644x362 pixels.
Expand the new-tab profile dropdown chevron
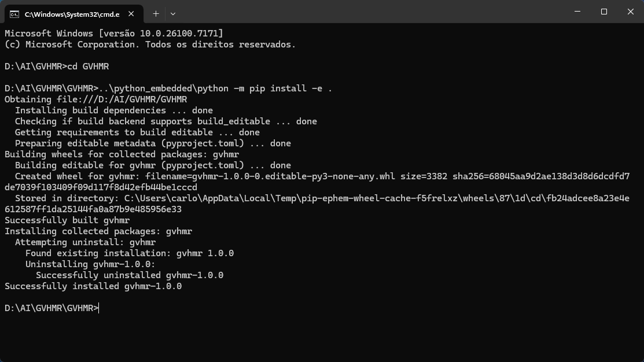(x=173, y=13)
